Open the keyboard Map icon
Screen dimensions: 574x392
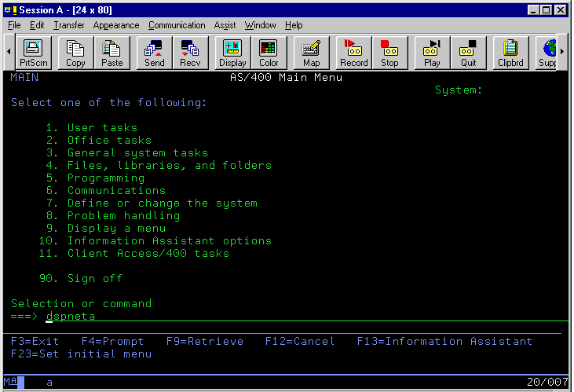(312, 53)
